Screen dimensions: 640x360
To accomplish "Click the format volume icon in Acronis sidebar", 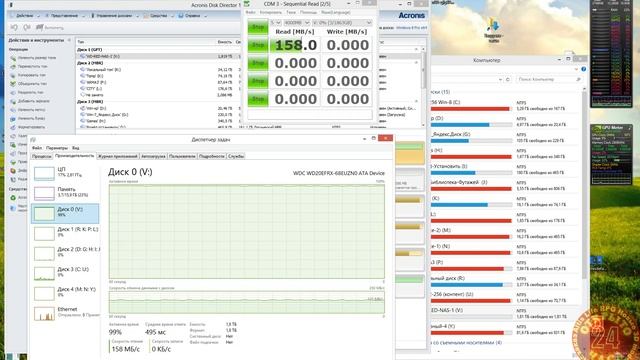I will [13, 127].
